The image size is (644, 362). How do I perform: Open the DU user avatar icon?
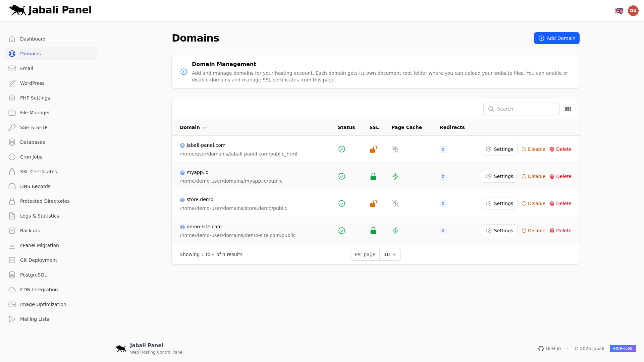click(x=634, y=10)
